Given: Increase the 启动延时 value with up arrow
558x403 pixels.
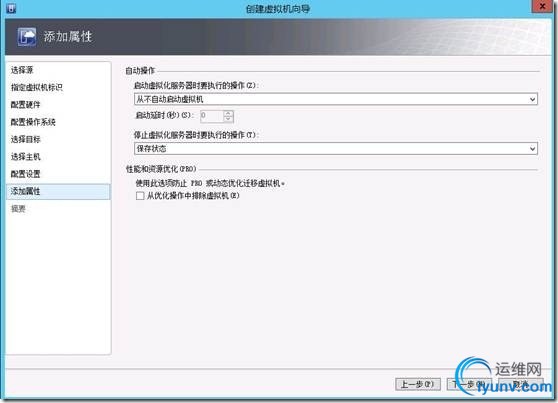Looking at the screenshot, I should (x=228, y=113).
